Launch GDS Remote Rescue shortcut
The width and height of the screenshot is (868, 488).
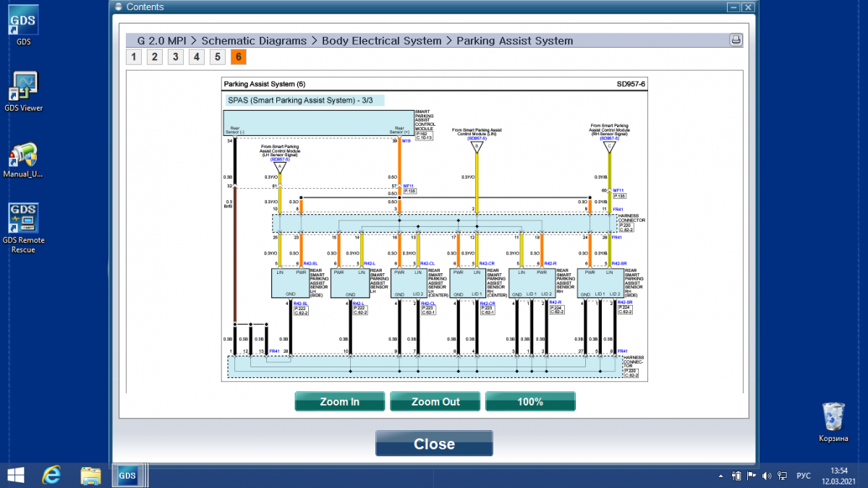click(x=24, y=228)
